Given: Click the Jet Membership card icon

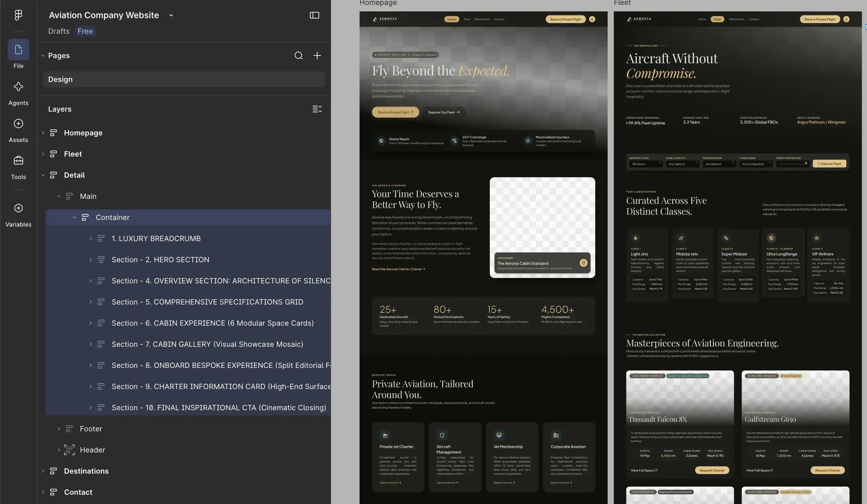Looking at the screenshot, I should click(499, 435).
